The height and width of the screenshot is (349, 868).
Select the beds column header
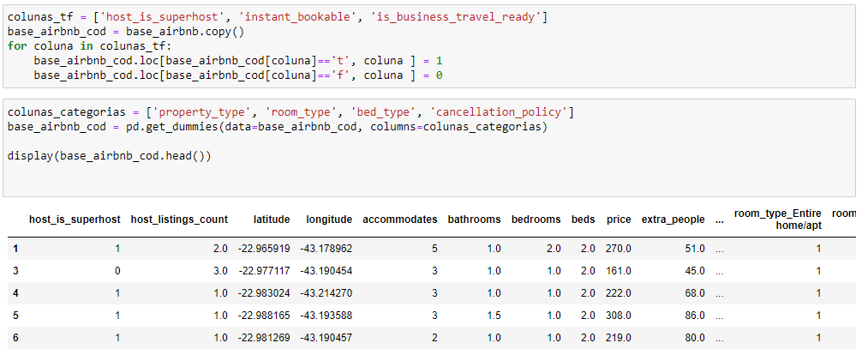[584, 220]
